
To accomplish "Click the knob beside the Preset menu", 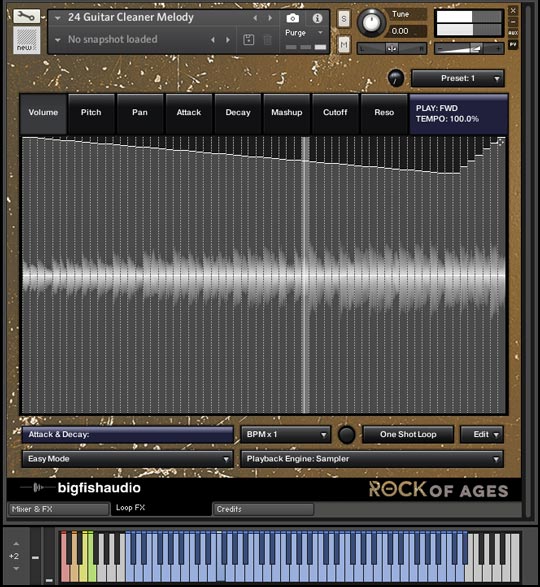I will click(396, 78).
